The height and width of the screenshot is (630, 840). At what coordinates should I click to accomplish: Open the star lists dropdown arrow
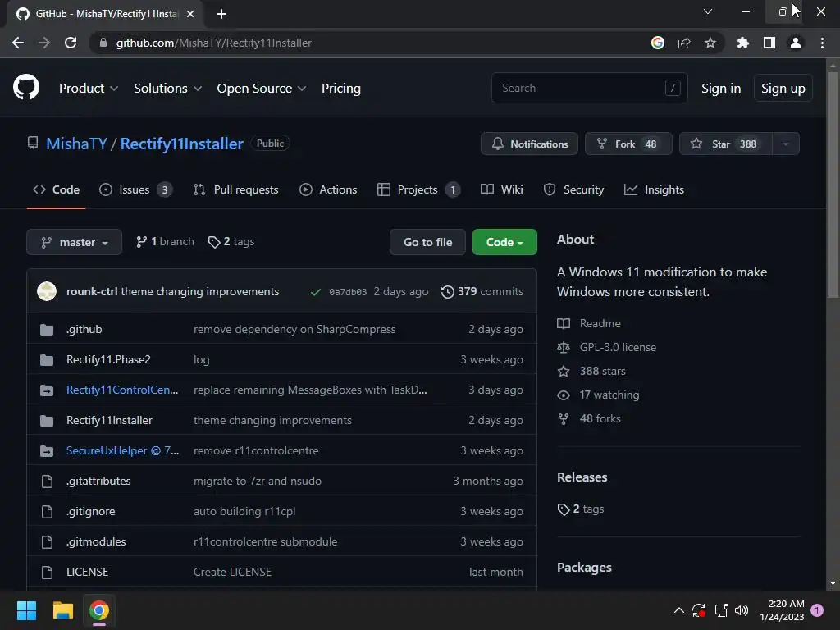[x=785, y=144]
